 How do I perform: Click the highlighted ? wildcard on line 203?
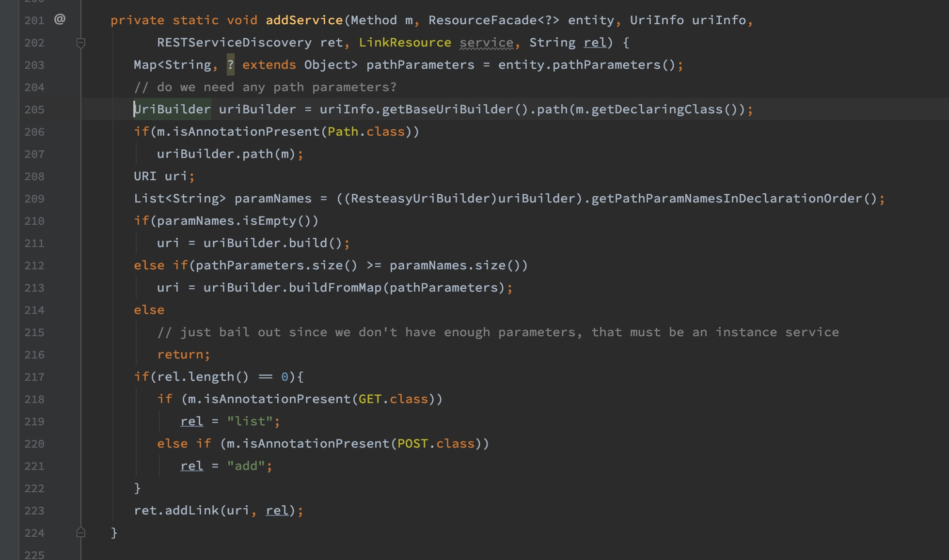pos(230,65)
